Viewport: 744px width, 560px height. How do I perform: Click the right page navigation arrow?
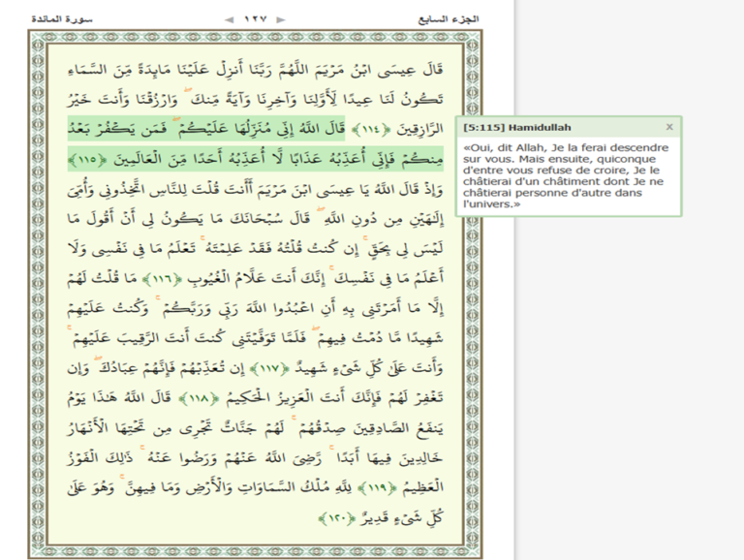pyautogui.click(x=281, y=19)
